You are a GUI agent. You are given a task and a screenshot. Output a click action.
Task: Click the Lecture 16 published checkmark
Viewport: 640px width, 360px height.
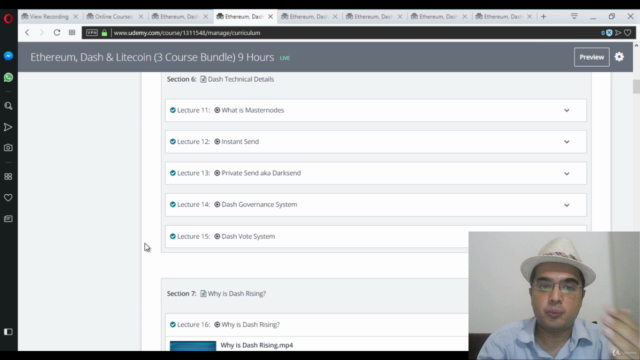pyautogui.click(x=173, y=324)
